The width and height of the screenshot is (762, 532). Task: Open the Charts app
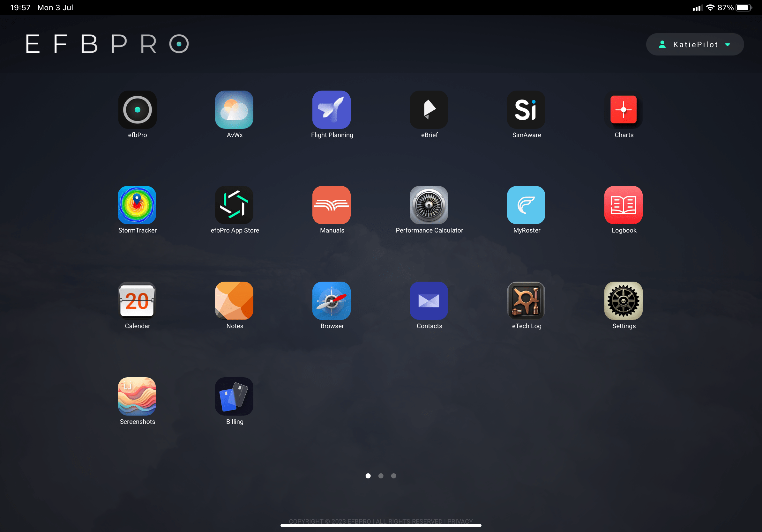(623, 109)
